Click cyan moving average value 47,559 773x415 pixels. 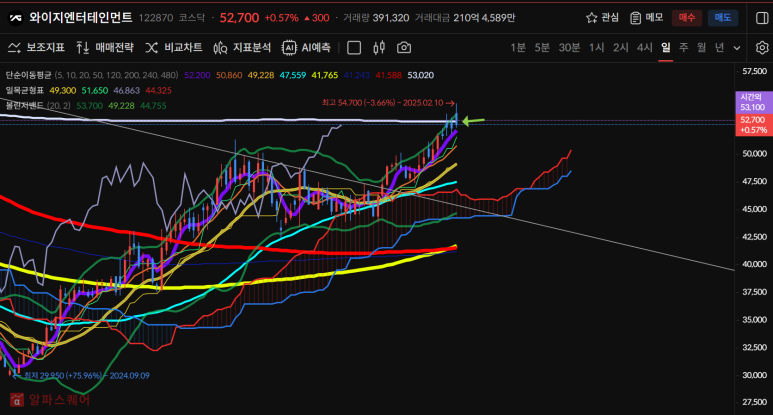293,75
